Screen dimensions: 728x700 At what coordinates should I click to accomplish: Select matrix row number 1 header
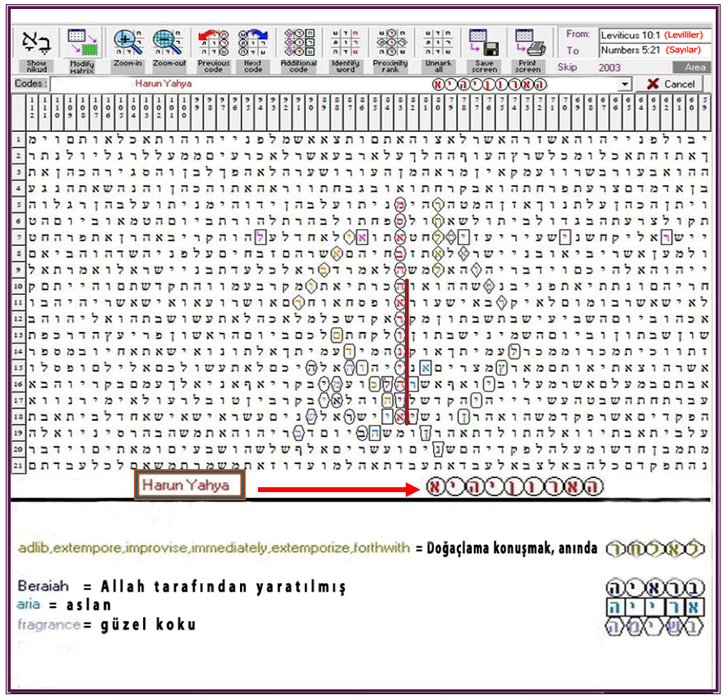[19, 139]
